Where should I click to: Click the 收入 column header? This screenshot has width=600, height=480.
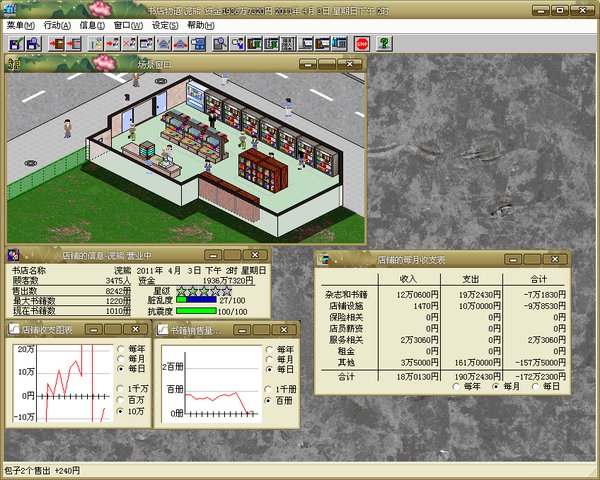click(408, 279)
